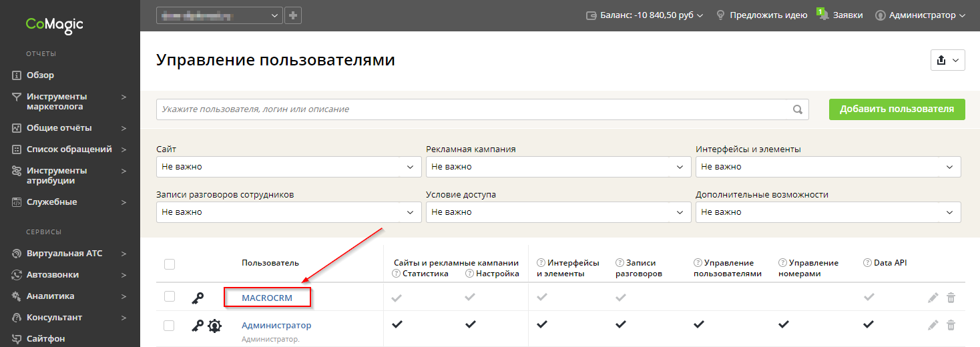
Task: Click the key icon beside MACROCRM
Action: (x=198, y=298)
